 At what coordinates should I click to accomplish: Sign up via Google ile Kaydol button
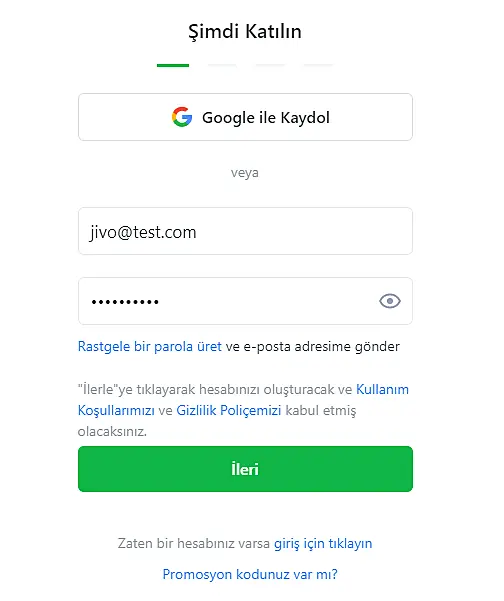pyautogui.click(x=245, y=117)
